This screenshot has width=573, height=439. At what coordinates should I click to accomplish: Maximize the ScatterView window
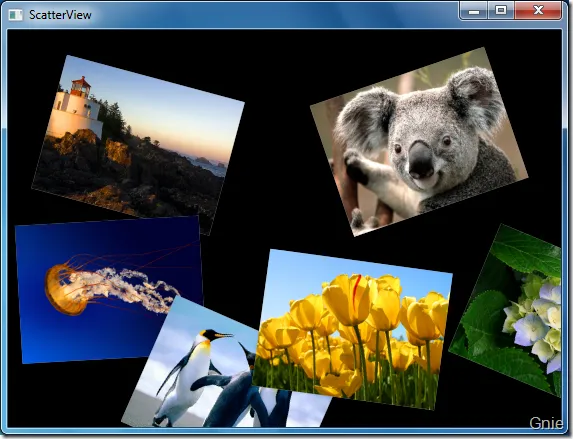pos(501,11)
